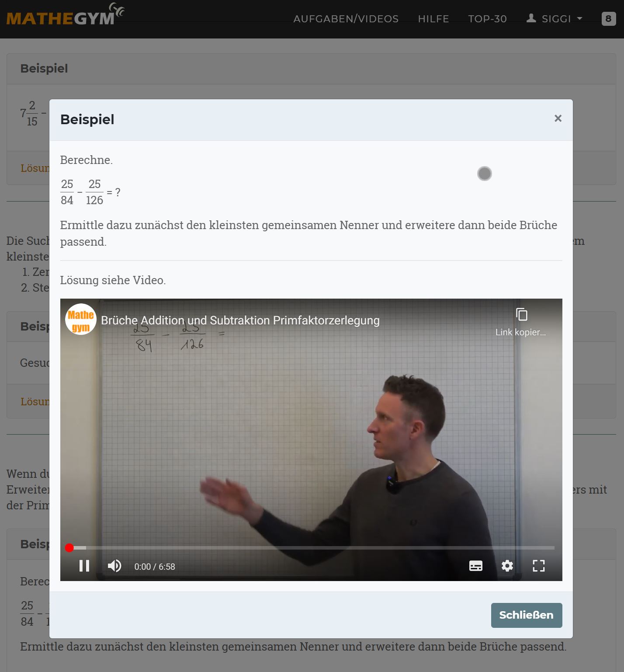This screenshot has width=624, height=672.
Task: Open video title Brüche Addition und Subtraktion
Action: (x=240, y=320)
